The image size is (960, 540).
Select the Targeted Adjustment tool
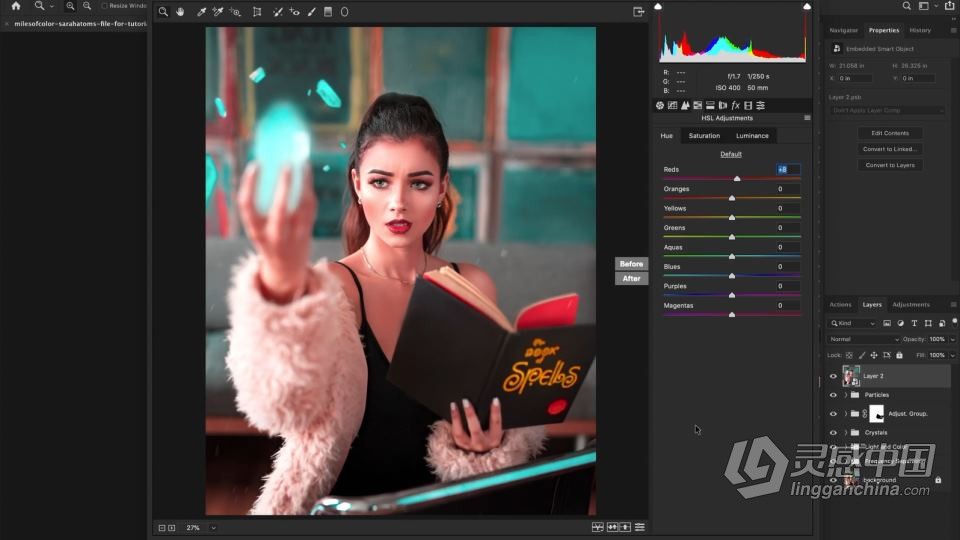tap(235, 12)
